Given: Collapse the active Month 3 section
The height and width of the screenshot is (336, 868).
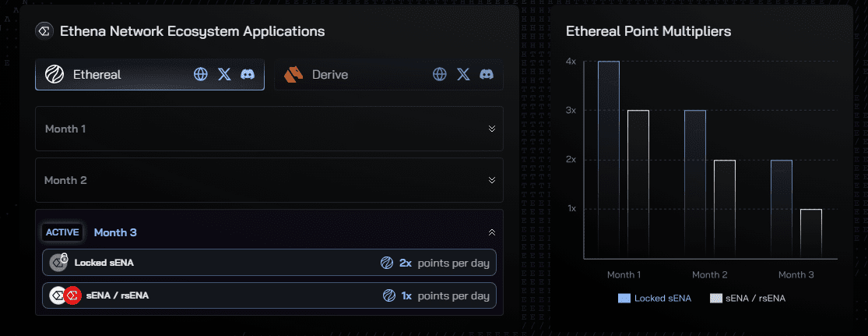Looking at the screenshot, I should pos(491,232).
